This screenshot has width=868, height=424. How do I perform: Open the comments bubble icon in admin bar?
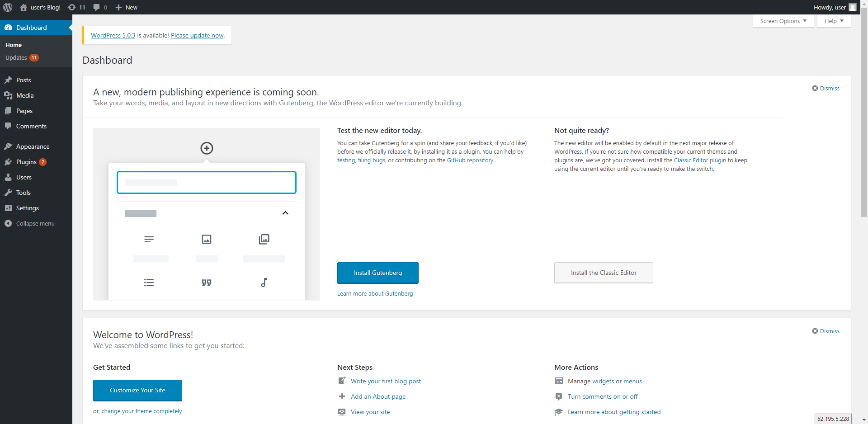coord(96,7)
